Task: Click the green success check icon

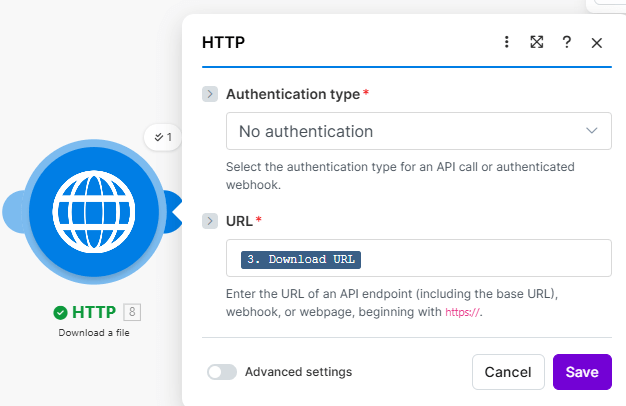Action: point(60,313)
